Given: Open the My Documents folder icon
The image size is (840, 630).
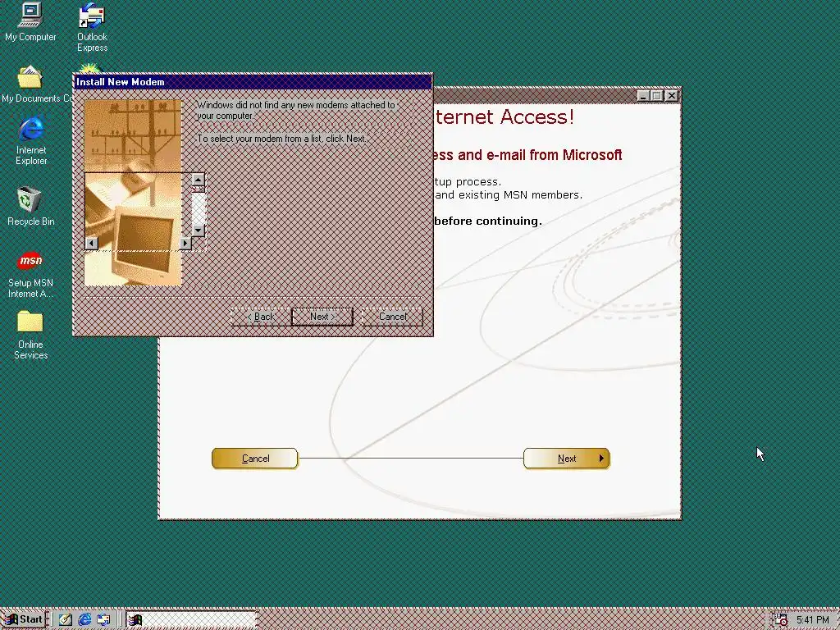Looking at the screenshot, I should pyautogui.click(x=30, y=84).
